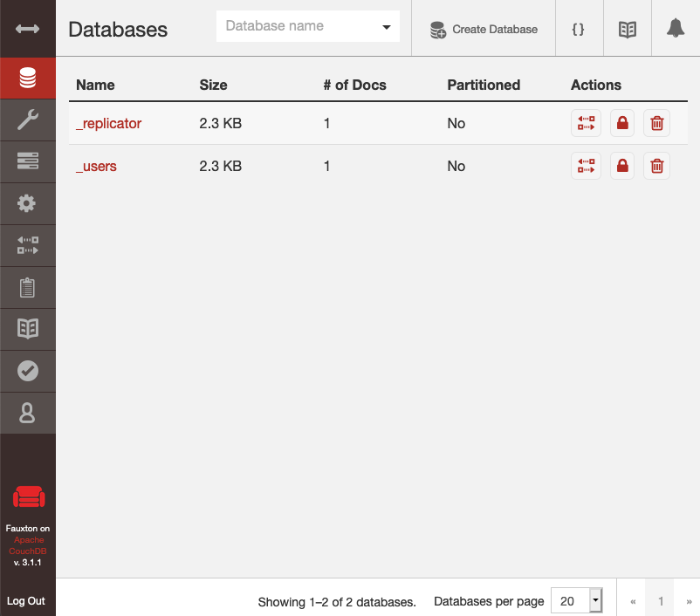The width and height of the screenshot is (700, 616).
Task: Replicate the _replicator database
Action: [x=586, y=123]
